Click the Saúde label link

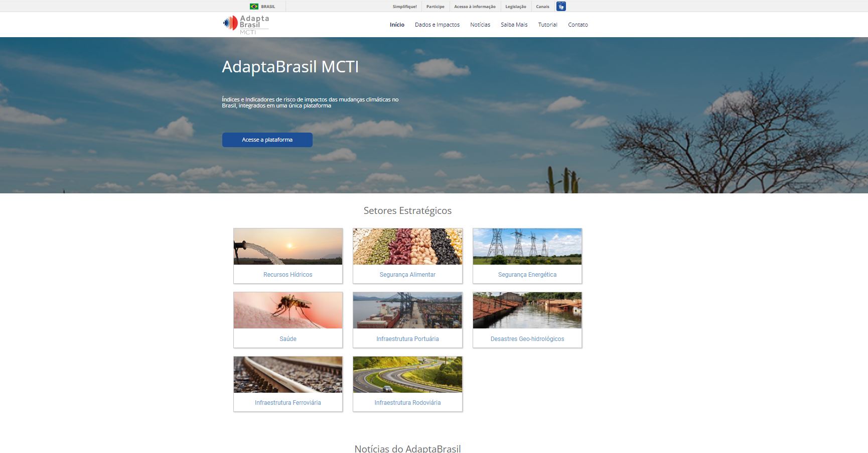point(288,339)
